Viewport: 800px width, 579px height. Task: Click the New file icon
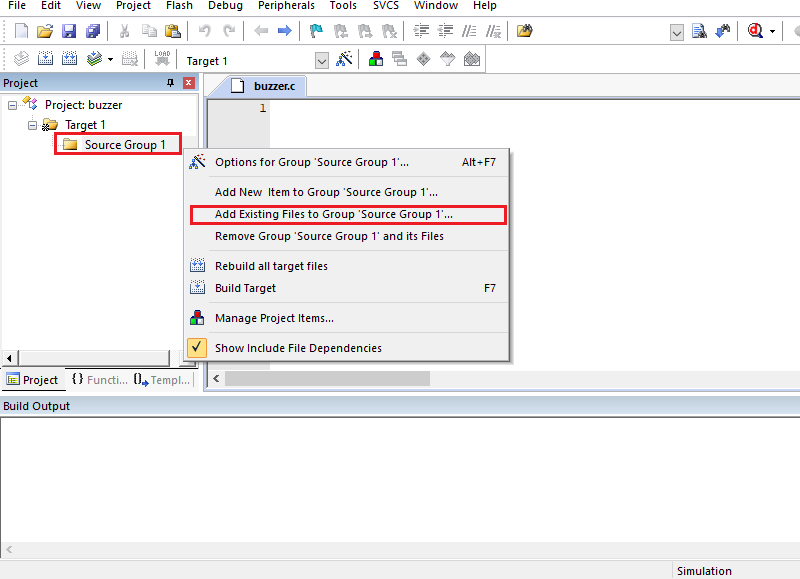click(21, 31)
